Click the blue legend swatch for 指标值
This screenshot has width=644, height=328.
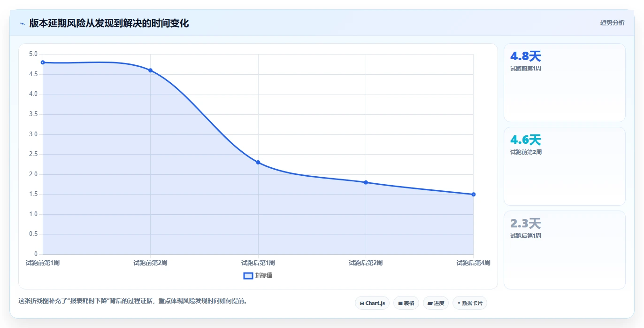click(x=248, y=275)
